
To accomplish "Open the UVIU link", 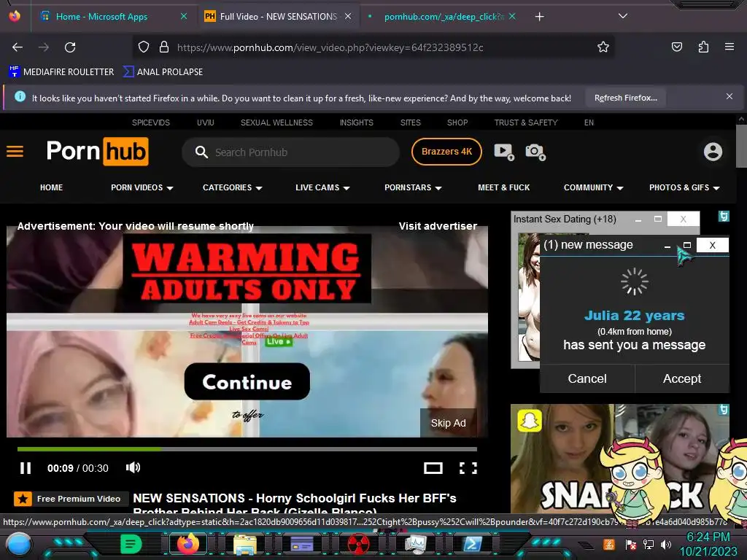I will pos(205,122).
